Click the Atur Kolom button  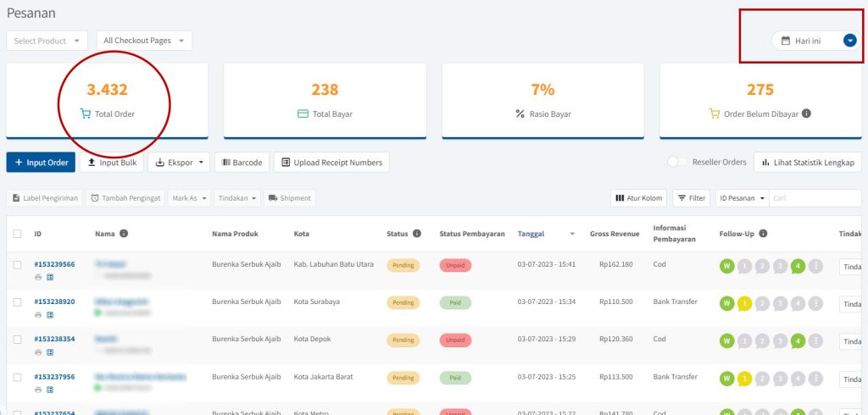[x=639, y=198]
